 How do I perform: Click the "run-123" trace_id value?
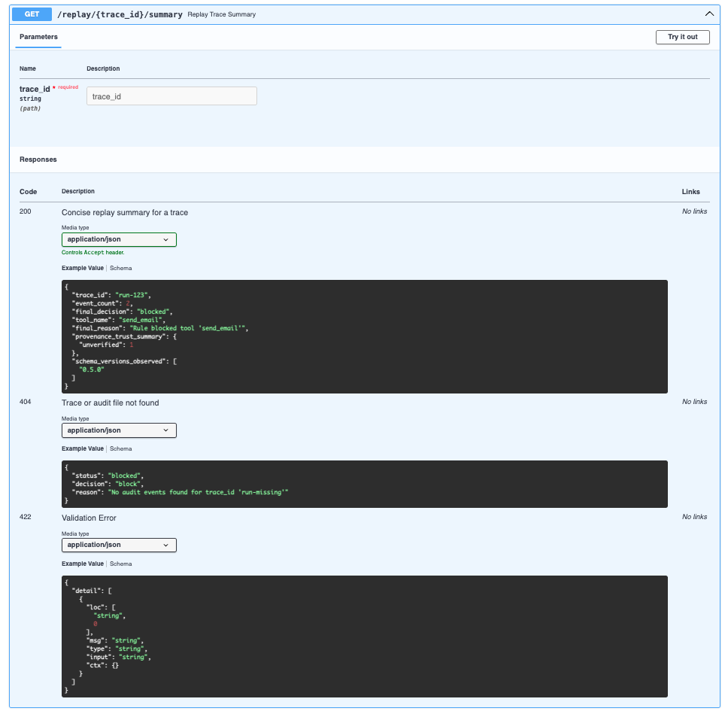(x=132, y=295)
